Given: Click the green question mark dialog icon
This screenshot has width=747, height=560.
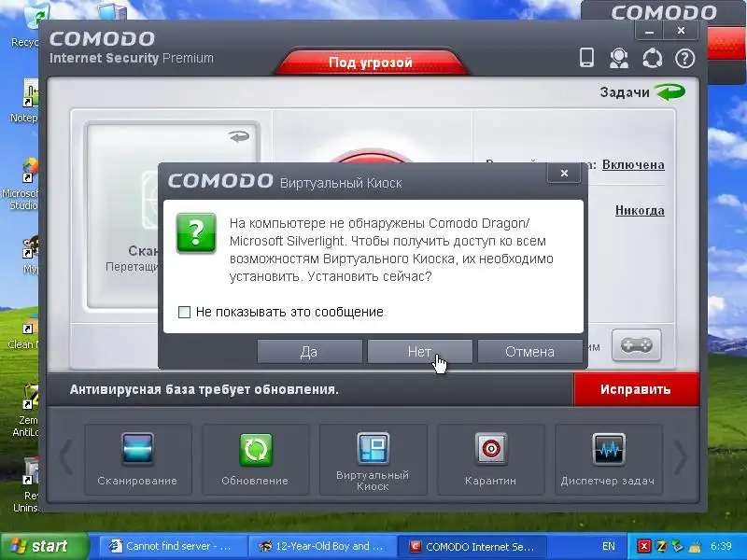Looking at the screenshot, I should [x=196, y=233].
